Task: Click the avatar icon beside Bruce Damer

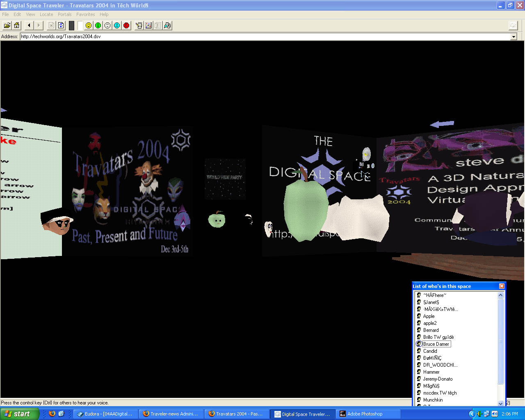Action: (x=419, y=344)
